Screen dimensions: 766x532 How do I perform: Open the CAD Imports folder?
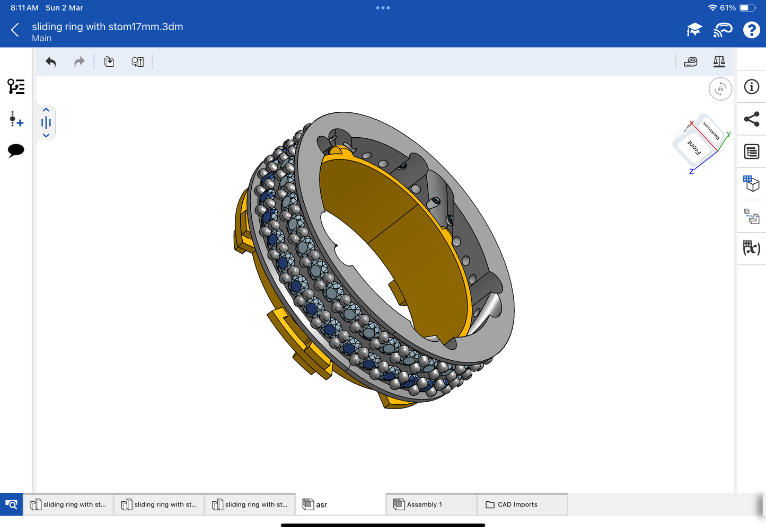522,504
